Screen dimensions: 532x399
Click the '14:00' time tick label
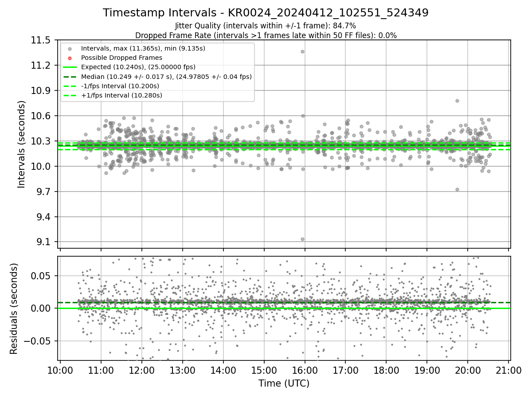pyautogui.click(x=223, y=370)
